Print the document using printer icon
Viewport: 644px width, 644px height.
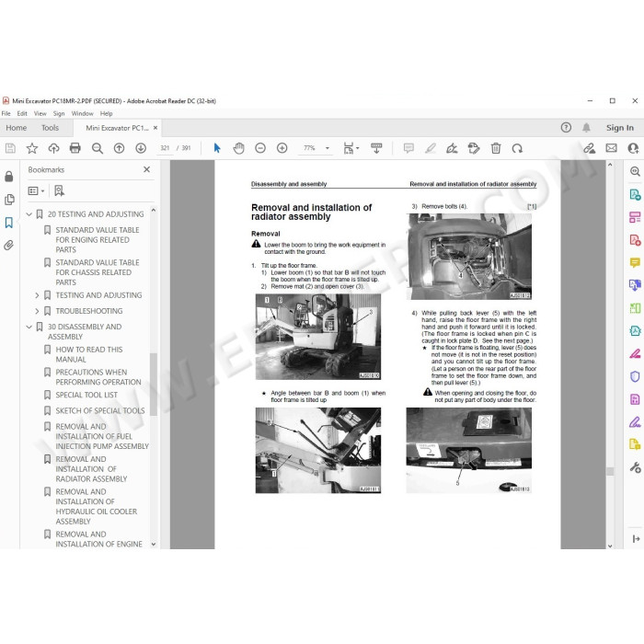tap(75, 148)
